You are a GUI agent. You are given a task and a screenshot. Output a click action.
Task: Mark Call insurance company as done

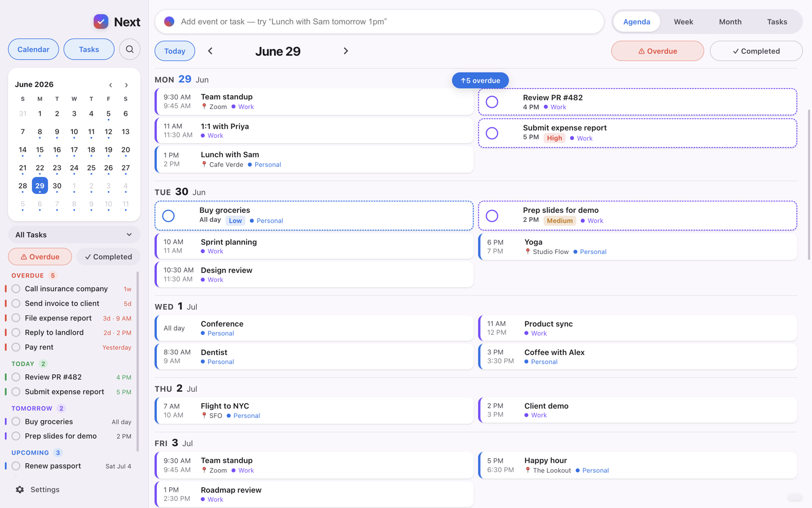click(x=16, y=289)
